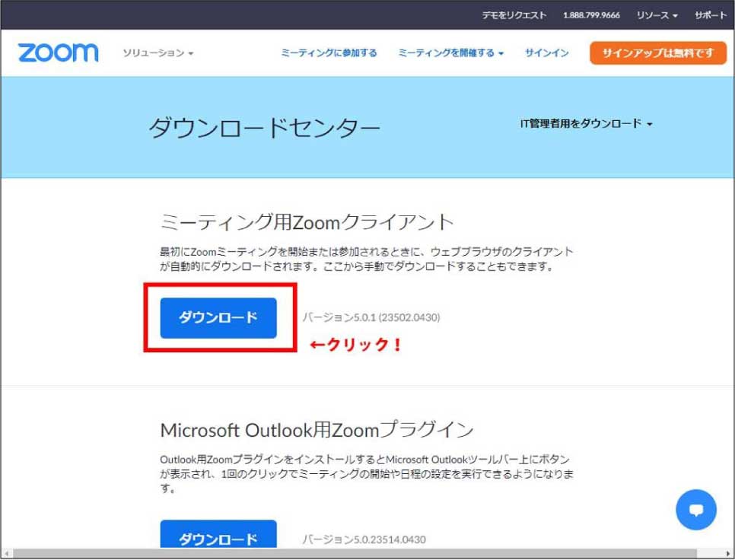Image resolution: width=735 pixels, height=560 pixels.
Task: Click the orange サインアップは無料です button
Action: (657, 53)
